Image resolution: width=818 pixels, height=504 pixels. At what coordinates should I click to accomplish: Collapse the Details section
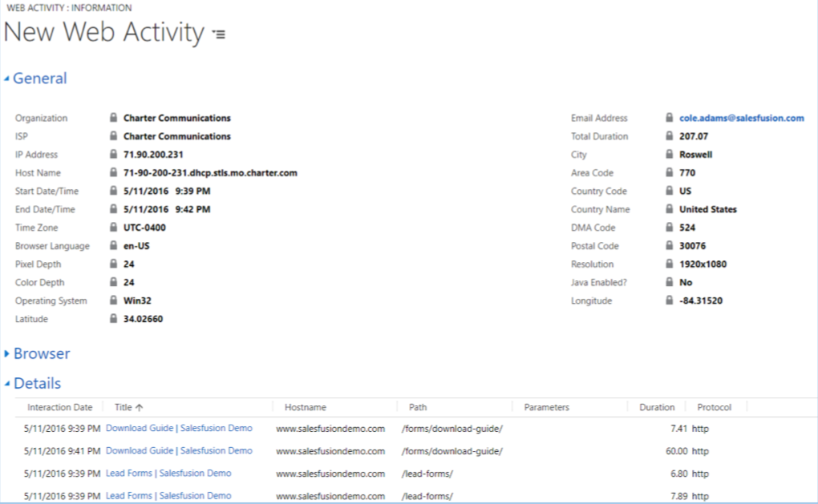7,384
